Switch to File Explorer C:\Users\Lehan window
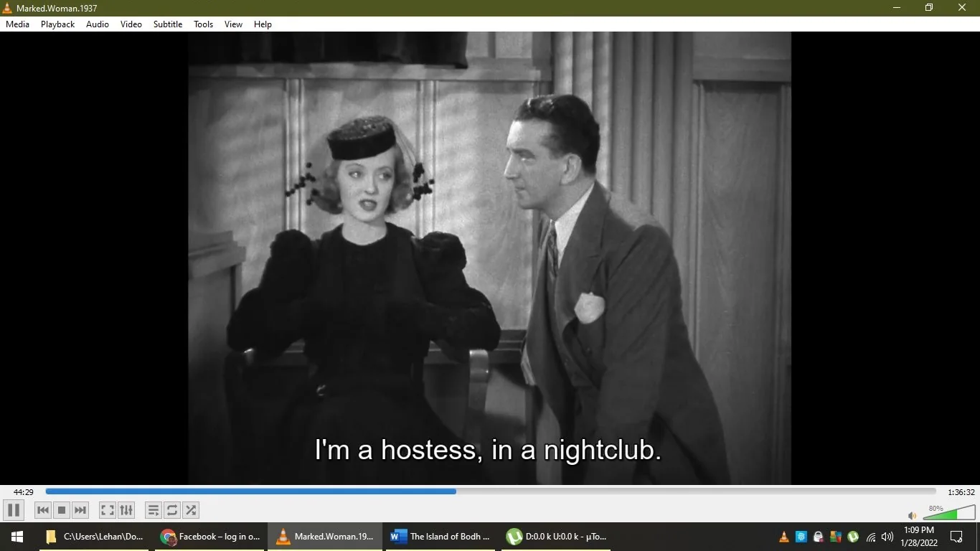The image size is (980, 551). 94,537
